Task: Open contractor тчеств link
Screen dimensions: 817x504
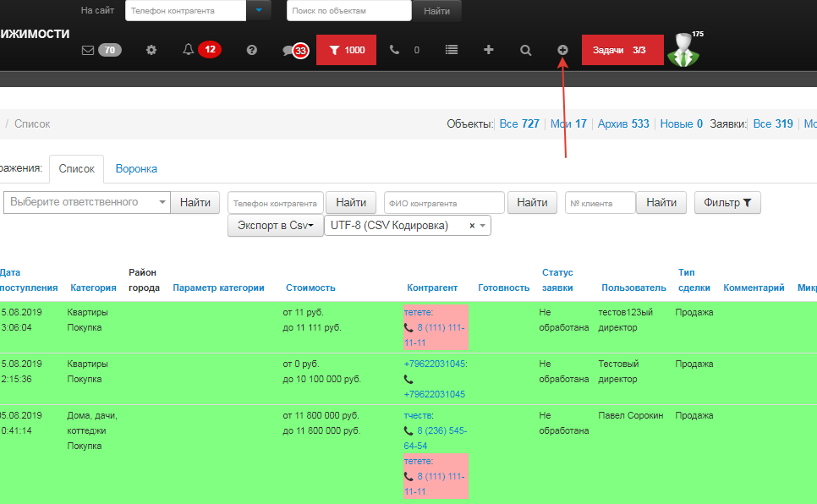Action: point(418,415)
